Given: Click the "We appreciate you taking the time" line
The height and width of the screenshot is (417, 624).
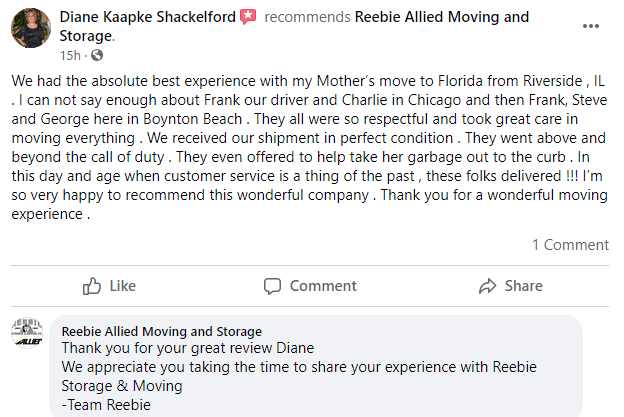Looking at the screenshot, I should click(299, 367).
